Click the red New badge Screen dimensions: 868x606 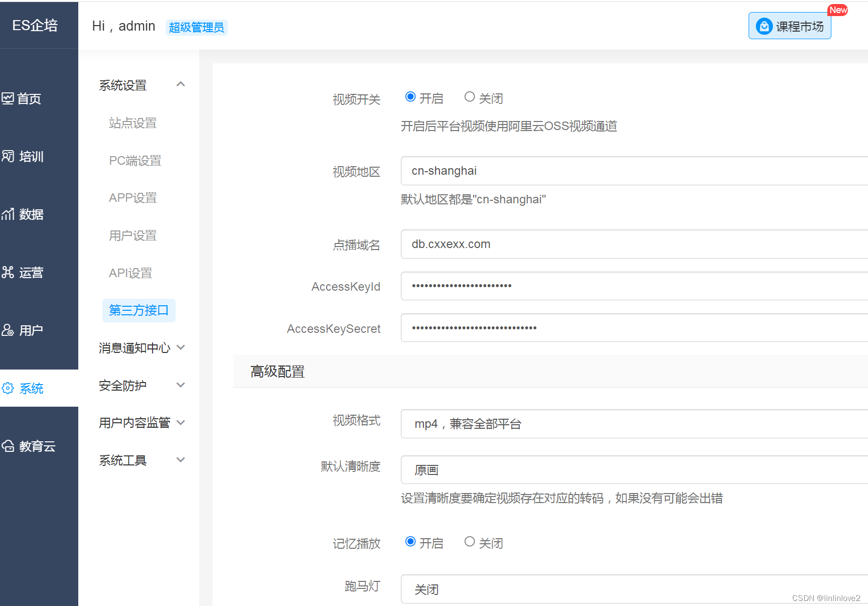pos(838,10)
